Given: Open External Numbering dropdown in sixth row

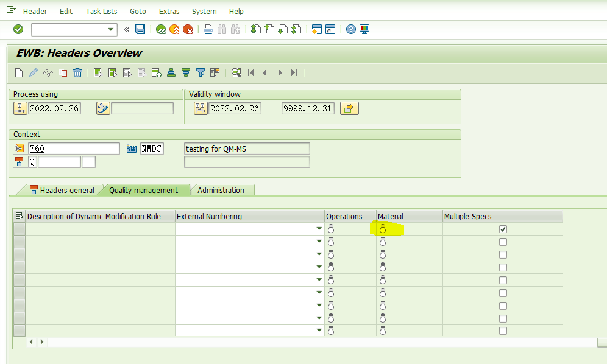Looking at the screenshot, I should 319,292.
